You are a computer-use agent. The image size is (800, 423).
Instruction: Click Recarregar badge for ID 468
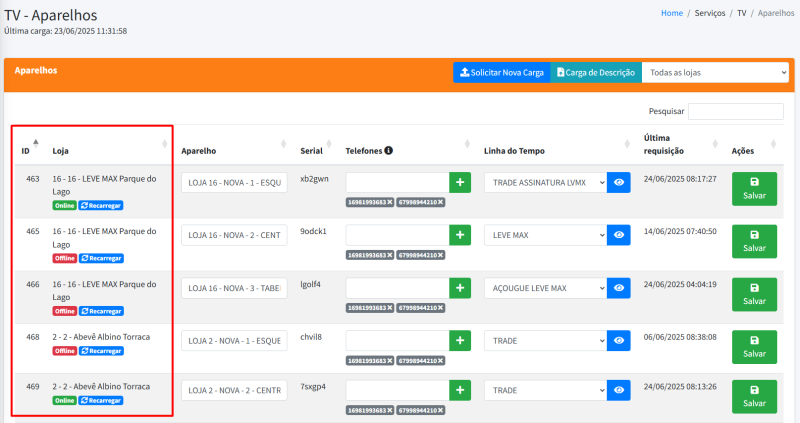pyautogui.click(x=101, y=351)
